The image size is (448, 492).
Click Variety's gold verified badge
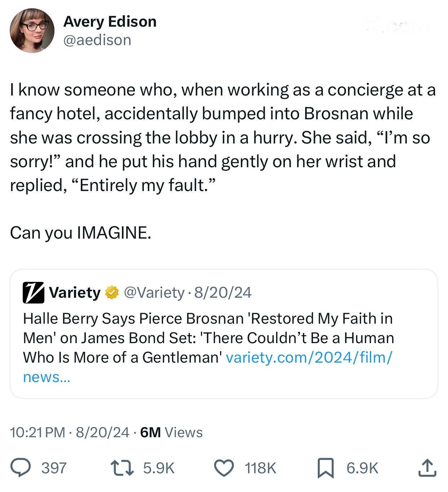tap(112, 292)
